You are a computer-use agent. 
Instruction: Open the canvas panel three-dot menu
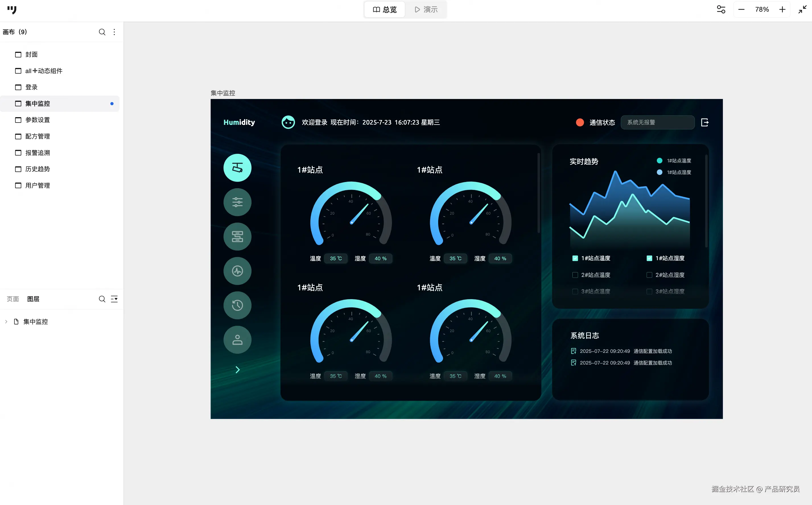tap(114, 32)
